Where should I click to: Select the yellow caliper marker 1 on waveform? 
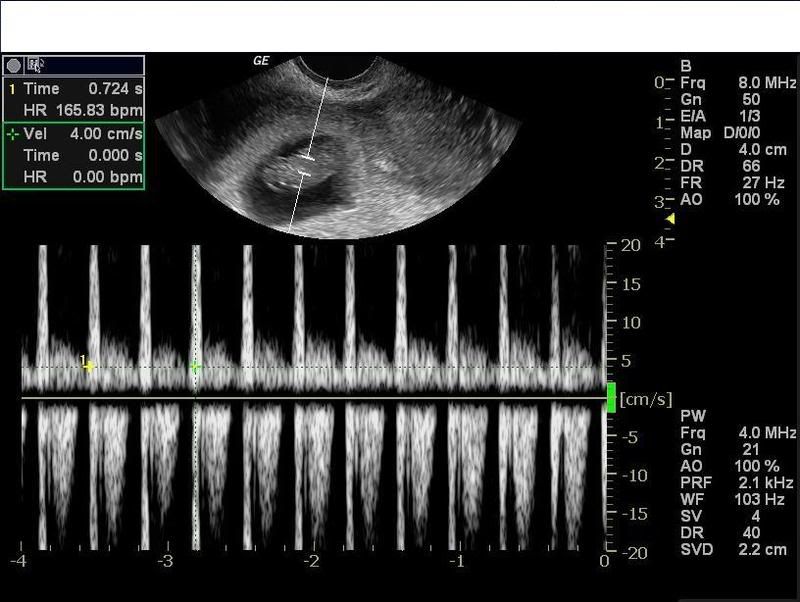click(x=89, y=367)
